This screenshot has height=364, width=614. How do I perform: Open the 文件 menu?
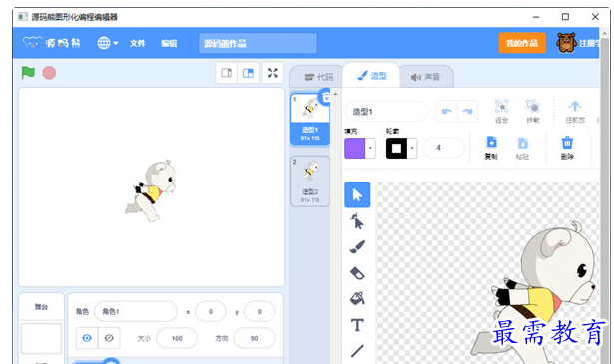click(x=138, y=43)
